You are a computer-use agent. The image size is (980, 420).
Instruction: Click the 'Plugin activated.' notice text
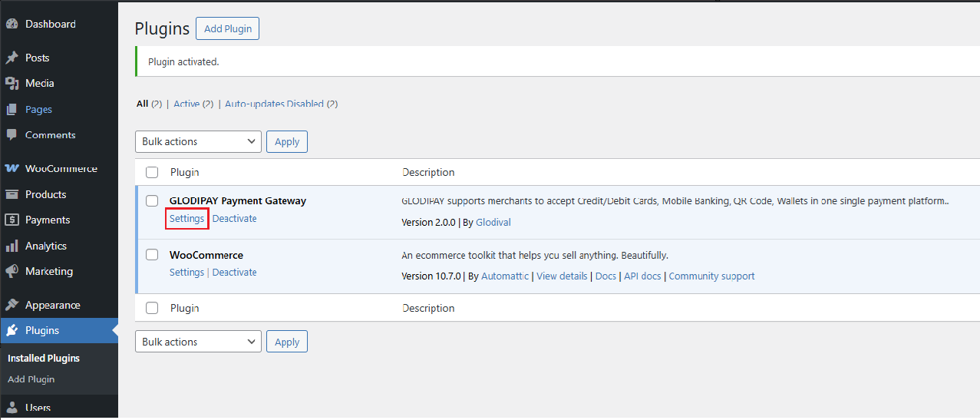[x=183, y=61]
